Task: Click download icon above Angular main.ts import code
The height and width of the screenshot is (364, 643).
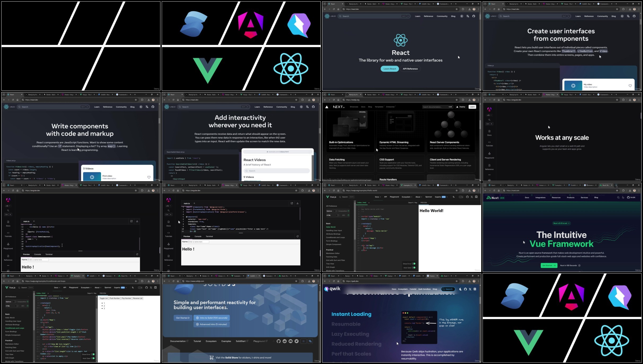Action: (x=298, y=203)
